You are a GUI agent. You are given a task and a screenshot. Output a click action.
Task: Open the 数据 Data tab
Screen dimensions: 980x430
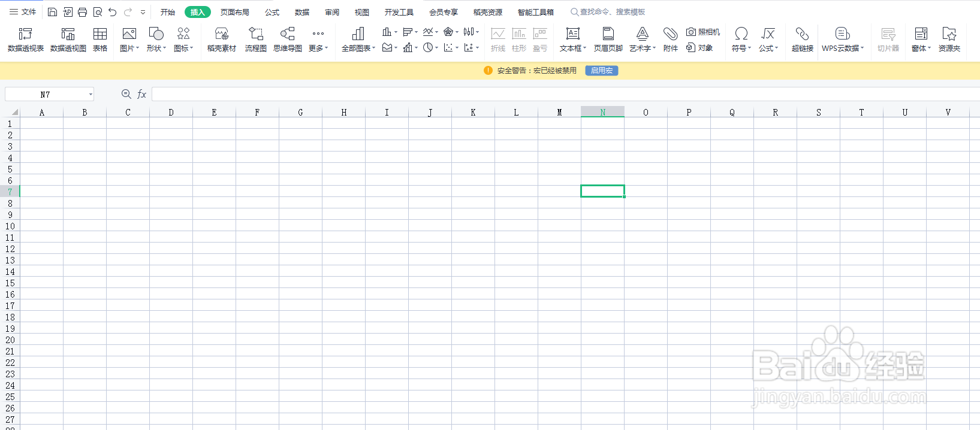pyautogui.click(x=302, y=12)
